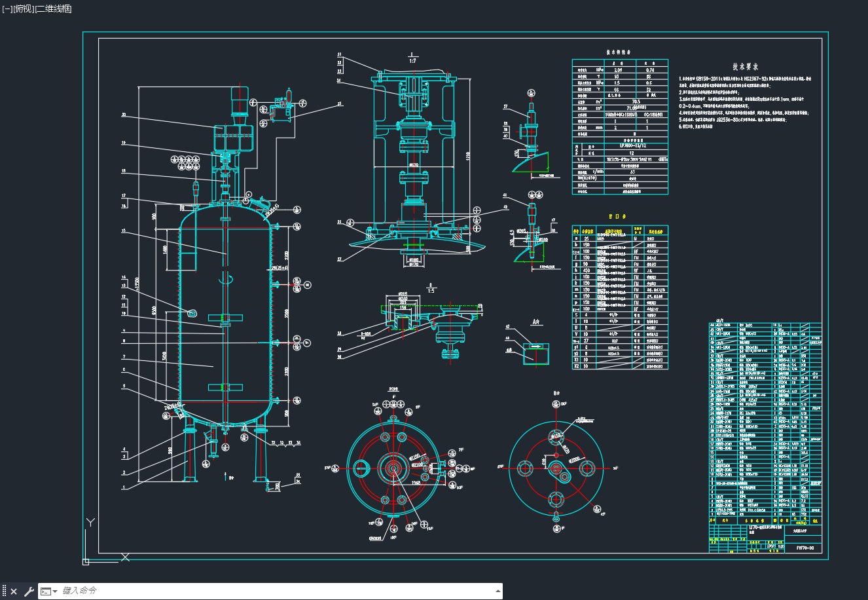The image size is (868, 600).
Task: Click the command line drag grip handle
Action: [x=4, y=591]
